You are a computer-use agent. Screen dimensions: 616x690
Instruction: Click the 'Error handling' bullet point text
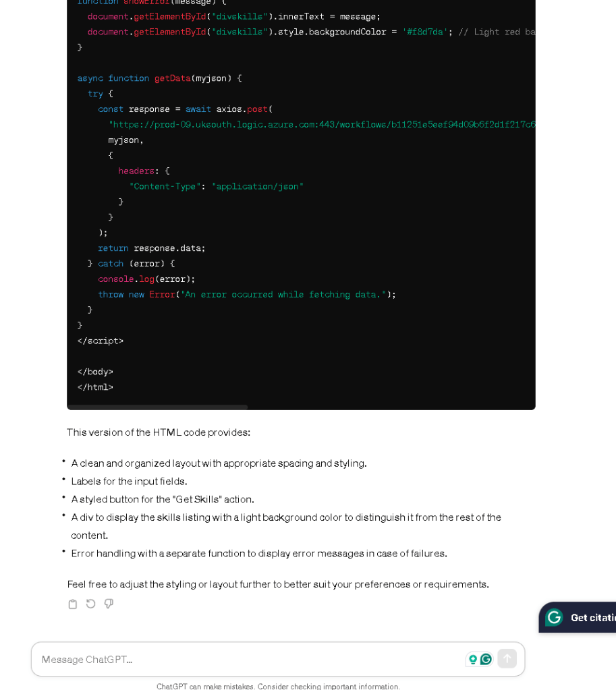[259, 554]
